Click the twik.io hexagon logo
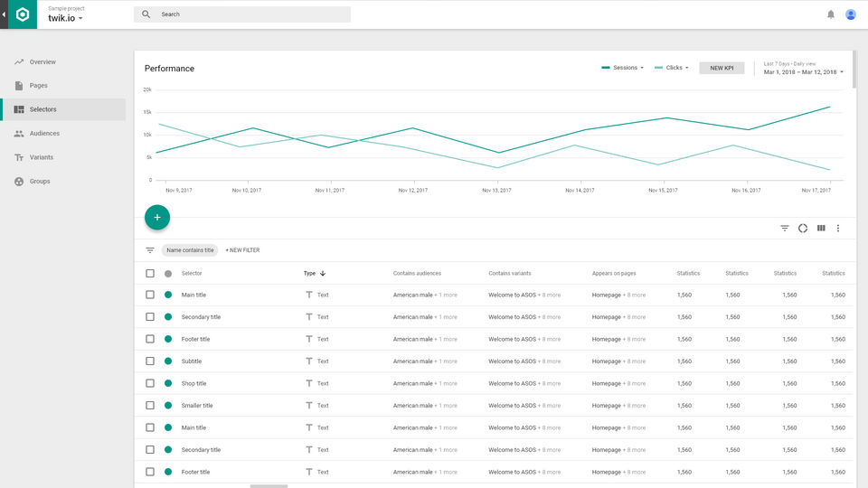868x488 pixels. (23, 14)
